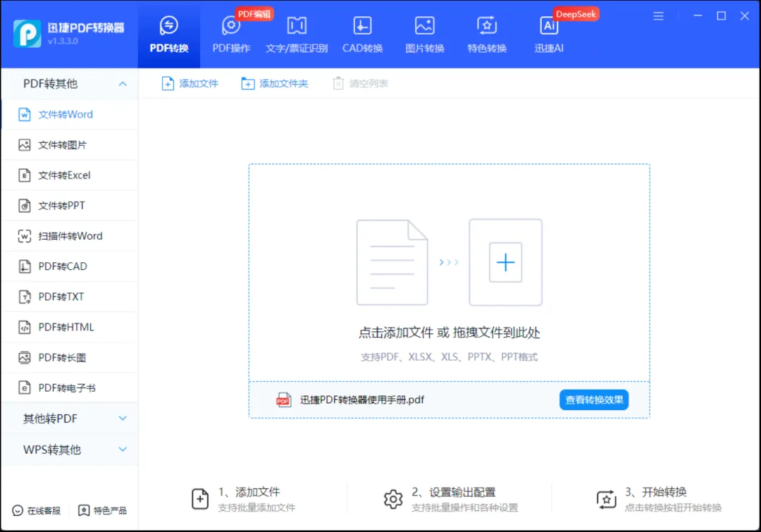Click the 清空列表 trash icon
Screen dimensions: 761x532
[x=338, y=83]
